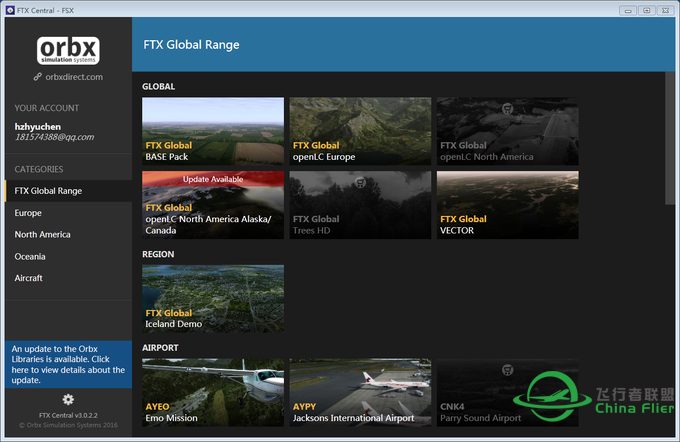
Task: Open the CNK4 Parry Sound Airport tile
Action: tap(508, 392)
